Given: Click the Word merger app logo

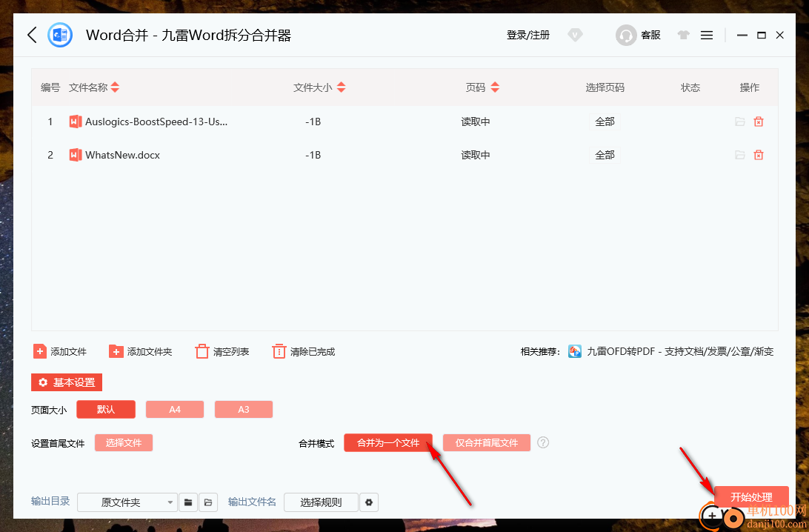Looking at the screenshot, I should [60, 35].
